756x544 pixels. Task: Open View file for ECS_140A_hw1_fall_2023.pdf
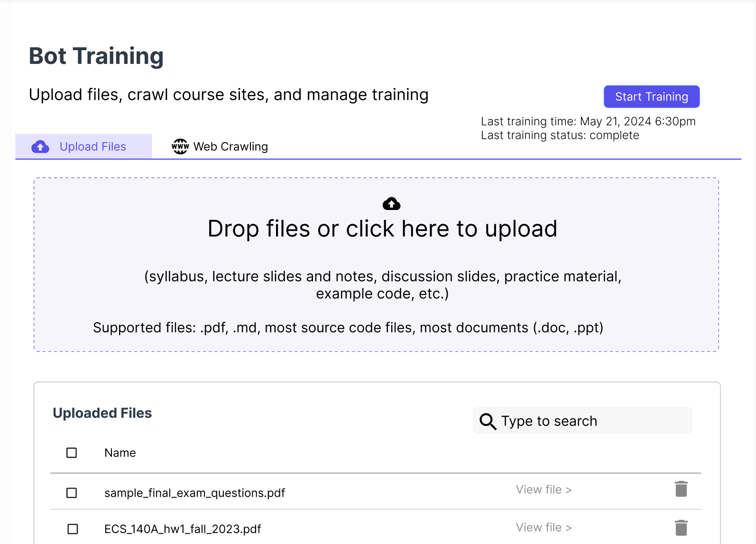pyautogui.click(x=544, y=527)
